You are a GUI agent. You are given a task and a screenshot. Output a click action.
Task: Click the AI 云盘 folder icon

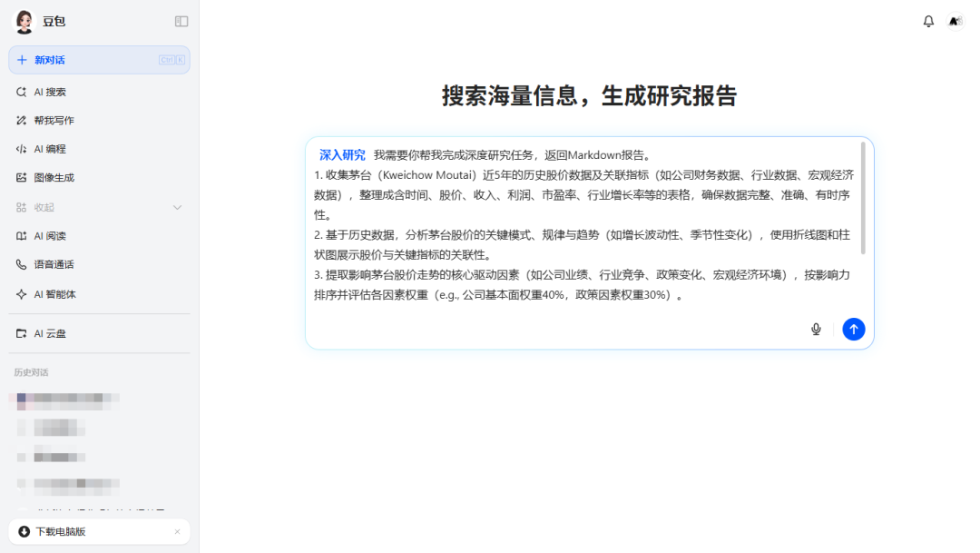point(21,333)
